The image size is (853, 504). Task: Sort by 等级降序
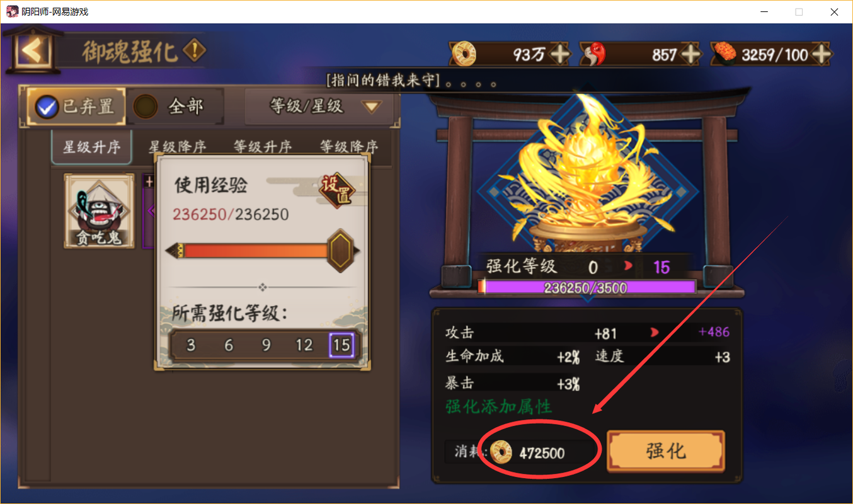pyautogui.click(x=349, y=147)
